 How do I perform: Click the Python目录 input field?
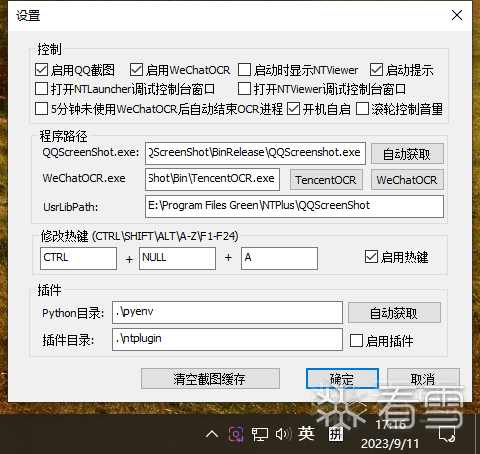click(x=227, y=312)
